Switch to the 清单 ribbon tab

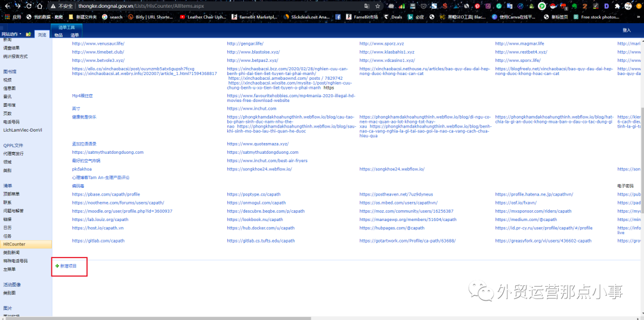75,35
